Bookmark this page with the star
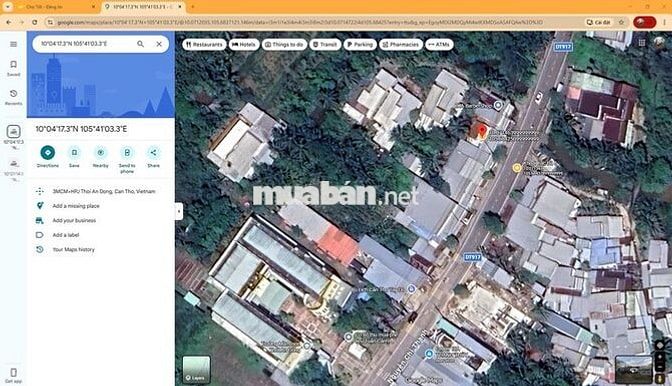 [x=621, y=22]
